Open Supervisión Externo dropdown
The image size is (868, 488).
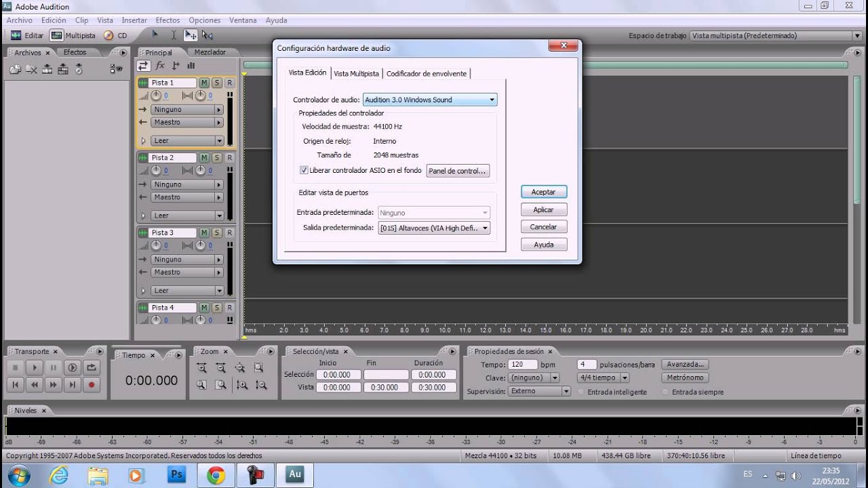pyautogui.click(x=539, y=391)
